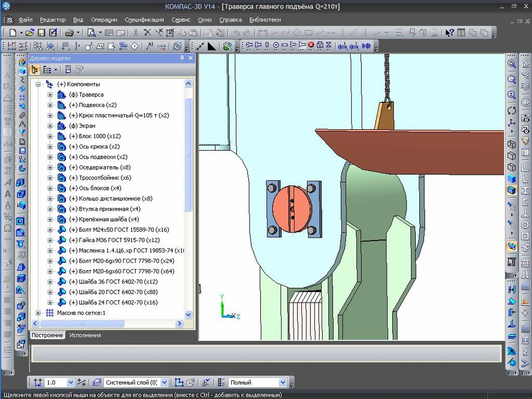Toggle shaded with edges display mode
Viewport: 532px width, 399px height.
click(x=512, y=190)
